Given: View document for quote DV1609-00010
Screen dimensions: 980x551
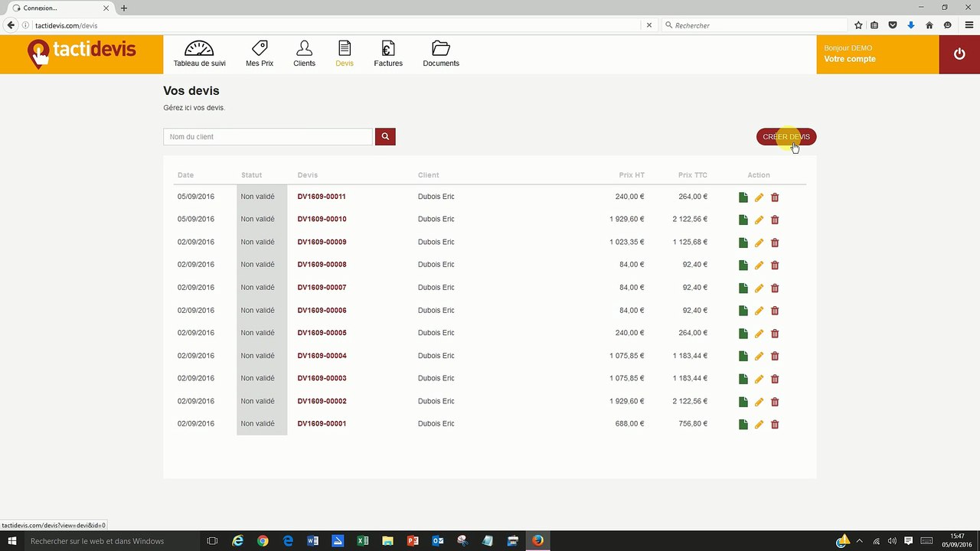Looking at the screenshot, I should pyautogui.click(x=743, y=220).
